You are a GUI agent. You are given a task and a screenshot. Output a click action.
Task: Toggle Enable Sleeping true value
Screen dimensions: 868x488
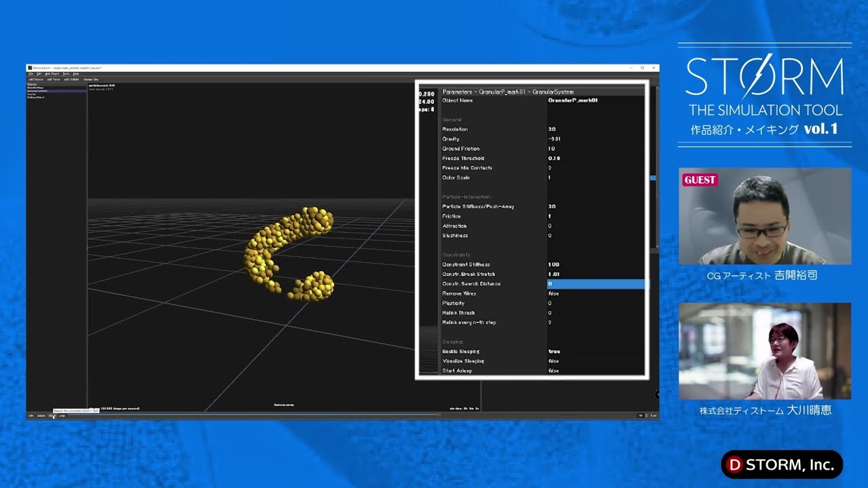[597, 352]
